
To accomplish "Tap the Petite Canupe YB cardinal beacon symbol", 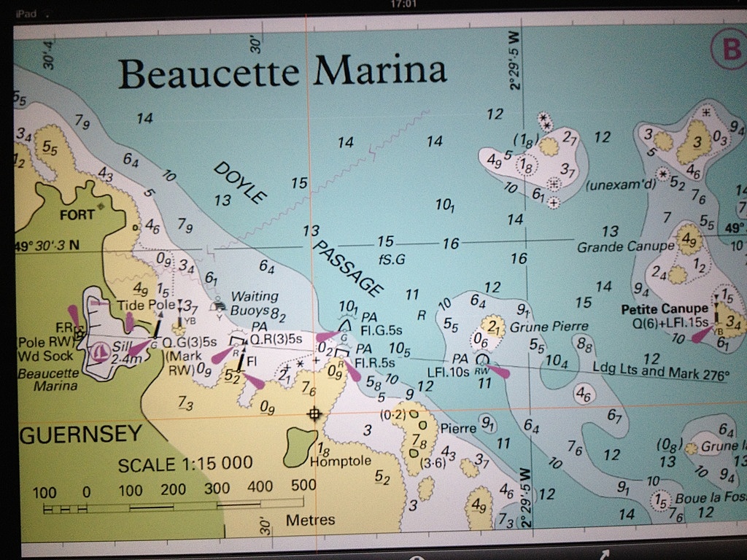I will tap(716, 311).
